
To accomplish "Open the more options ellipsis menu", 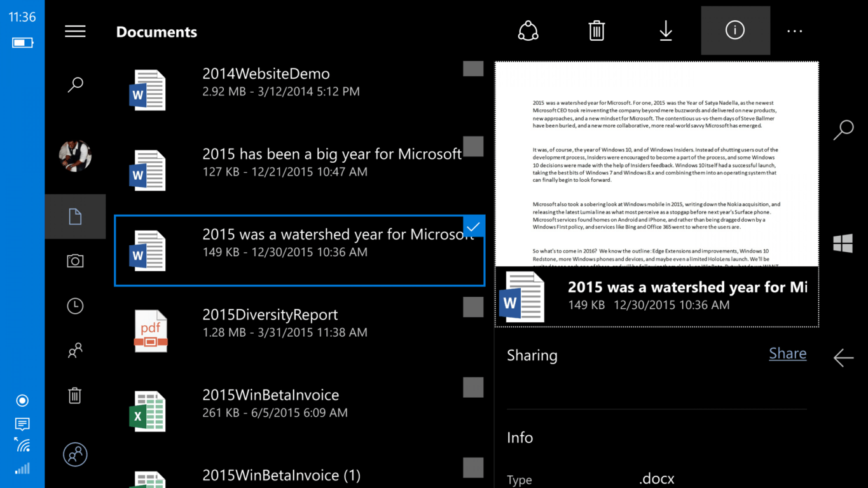I will 795,31.
